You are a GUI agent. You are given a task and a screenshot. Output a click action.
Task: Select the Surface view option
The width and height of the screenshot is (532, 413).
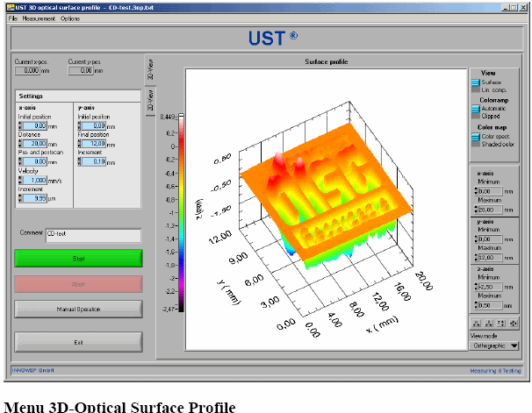click(x=476, y=82)
